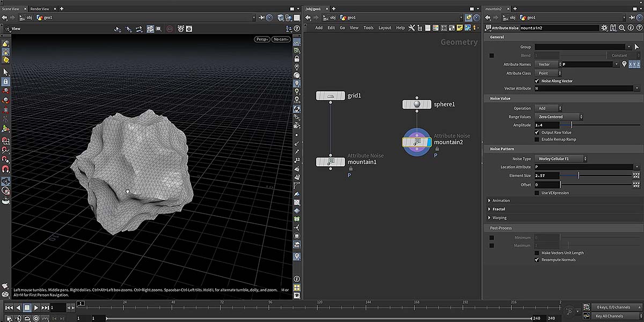Toggle Output Raw Value checkbox
644x322 pixels.
(537, 133)
